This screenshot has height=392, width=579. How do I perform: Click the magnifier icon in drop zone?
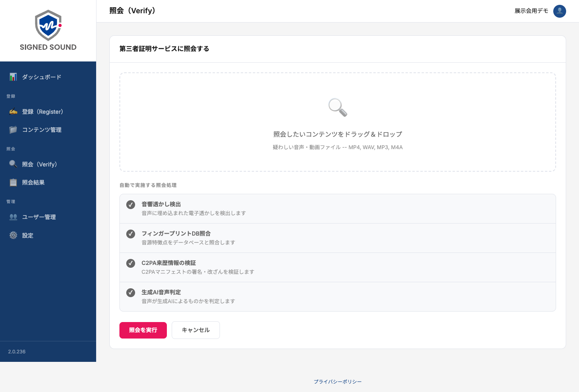click(338, 107)
